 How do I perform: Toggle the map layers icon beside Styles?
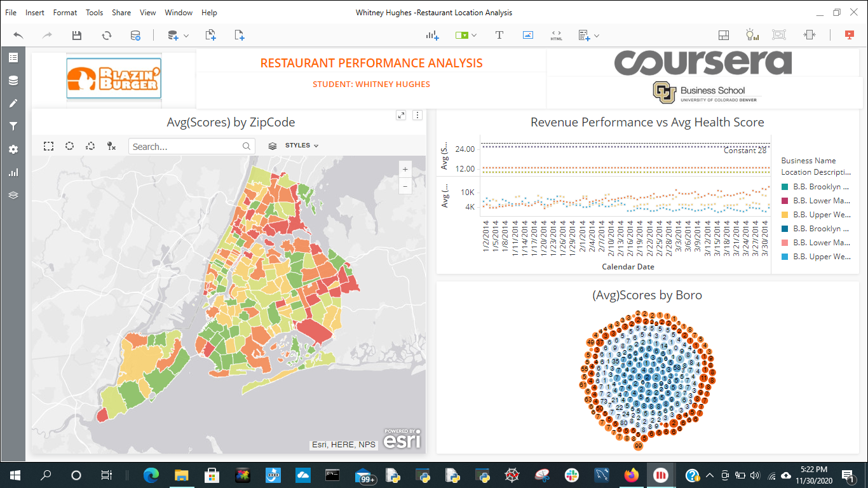coord(273,146)
